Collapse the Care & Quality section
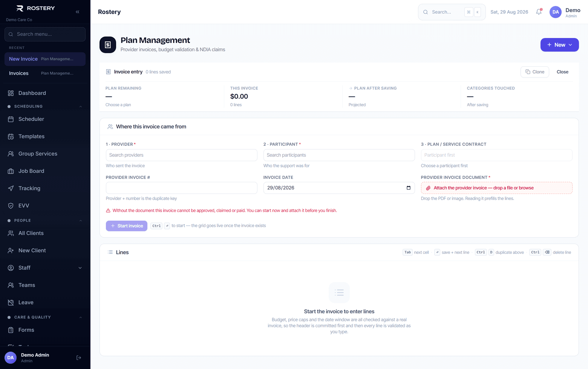The height and width of the screenshot is (369, 588). [x=81, y=317]
